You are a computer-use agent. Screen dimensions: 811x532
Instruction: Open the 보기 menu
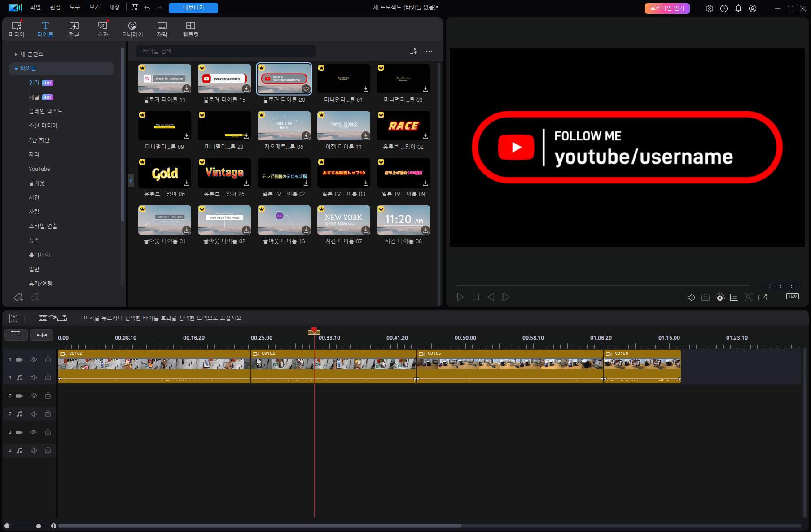95,8
